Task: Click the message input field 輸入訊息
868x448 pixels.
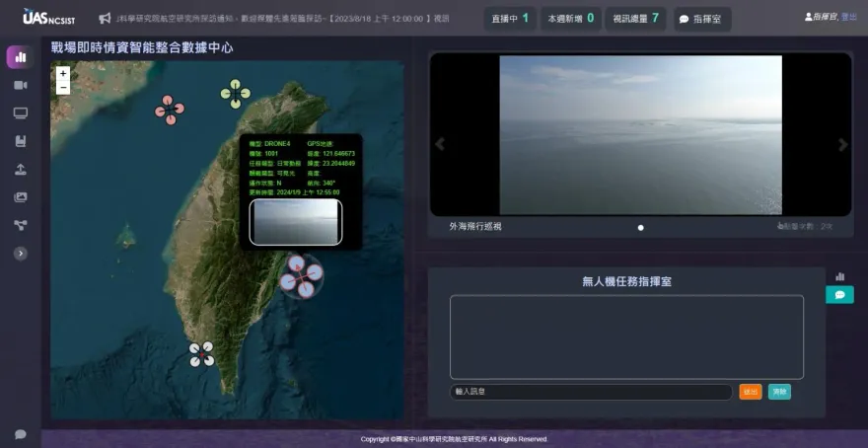Action: pos(591,392)
